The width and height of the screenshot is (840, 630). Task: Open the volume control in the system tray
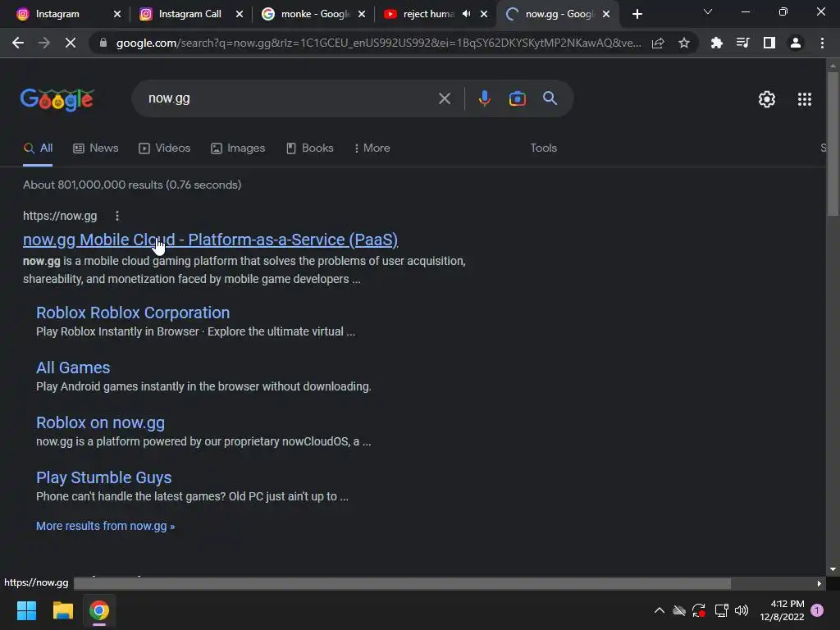click(x=742, y=610)
